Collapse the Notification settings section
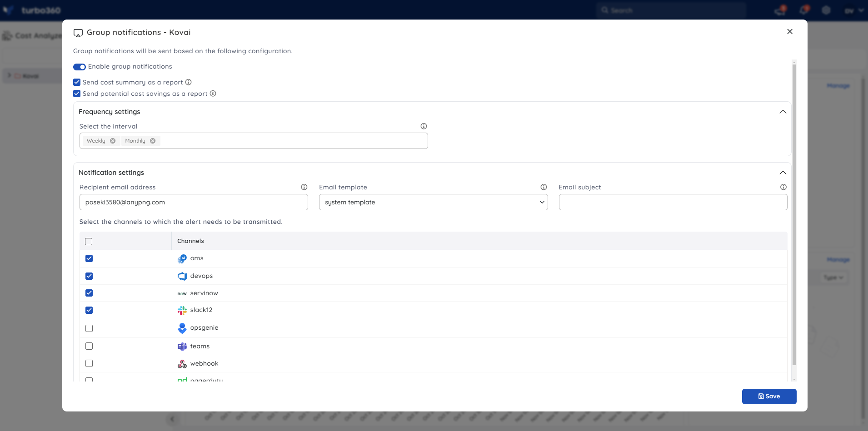This screenshot has height=431, width=868. pyautogui.click(x=783, y=173)
